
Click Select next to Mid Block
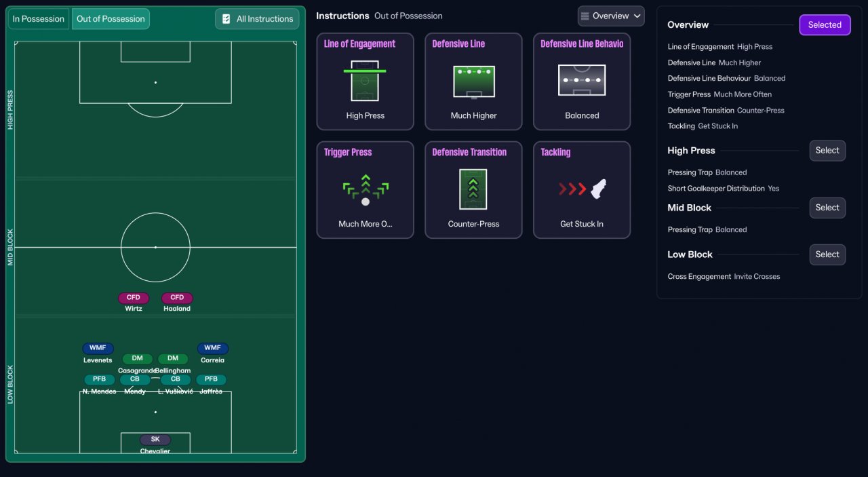[x=827, y=208]
